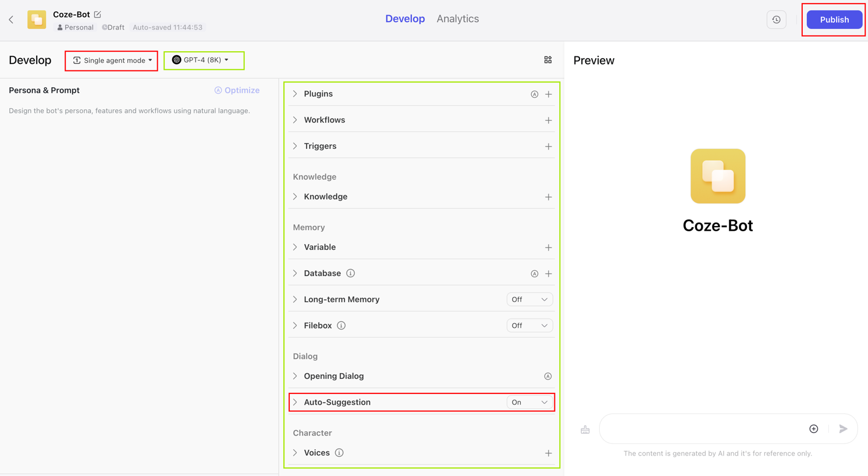Switch layout using the grid icon
This screenshot has height=476, width=868.
coord(548,60)
